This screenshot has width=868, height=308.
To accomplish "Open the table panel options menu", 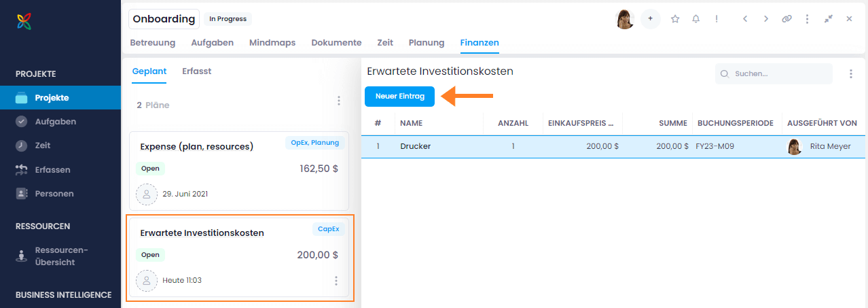I will coord(851,73).
